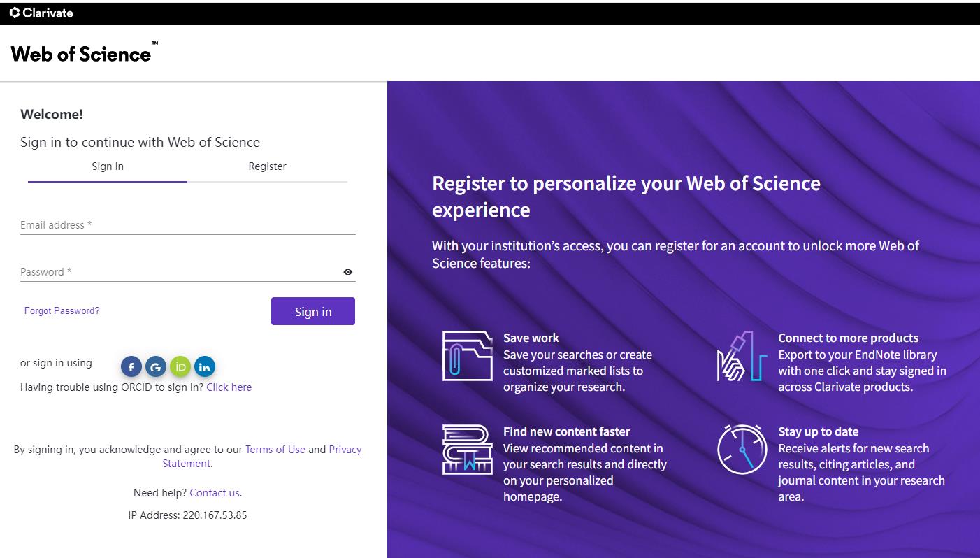
Task: Open the Forgot Password link
Action: 62,310
